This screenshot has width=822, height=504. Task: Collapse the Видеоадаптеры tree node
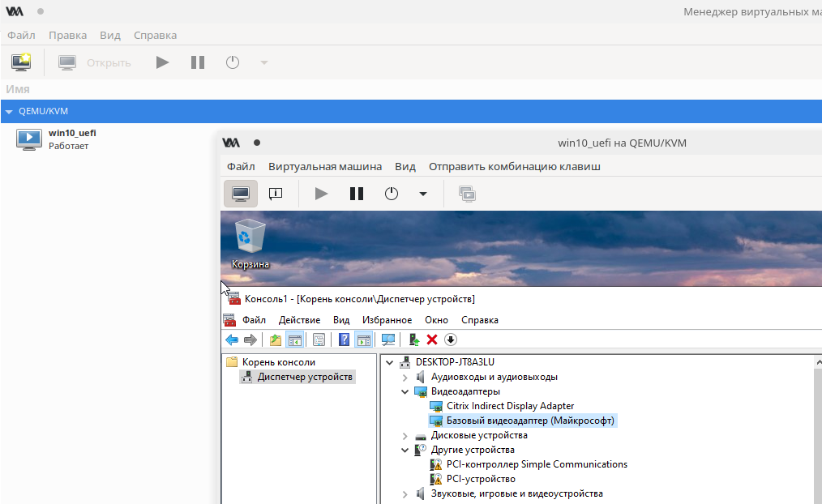click(x=405, y=392)
